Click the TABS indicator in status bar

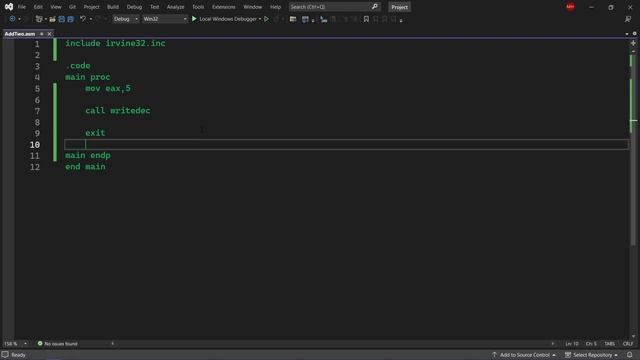(609, 344)
